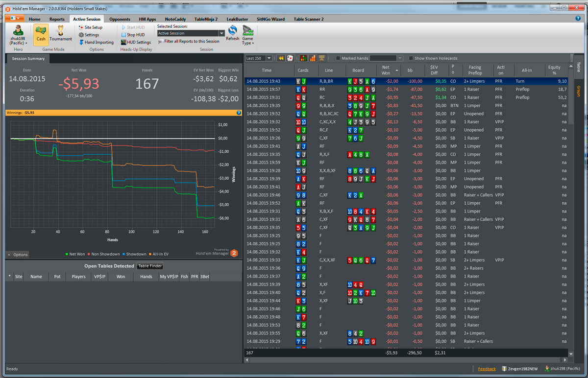Image resolution: width=588 pixels, height=378 pixels.
Task: Open the Selected Session combo box
Action: [191, 33]
